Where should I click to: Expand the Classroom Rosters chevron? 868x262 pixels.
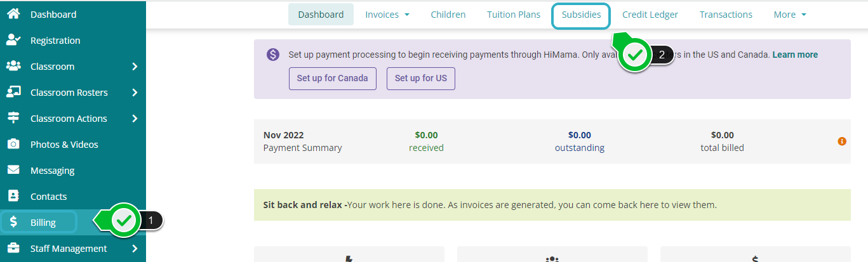point(135,92)
